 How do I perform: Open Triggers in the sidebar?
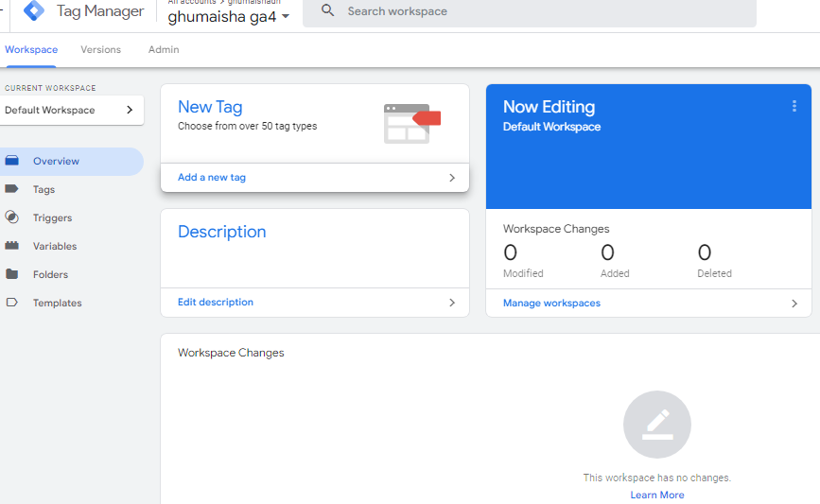click(x=71, y=217)
